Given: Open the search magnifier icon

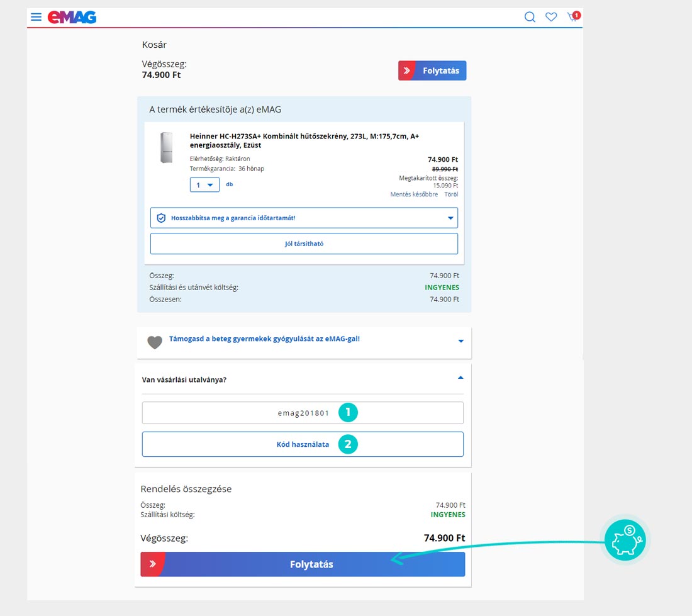Looking at the screenshot, I should point(530,17).
